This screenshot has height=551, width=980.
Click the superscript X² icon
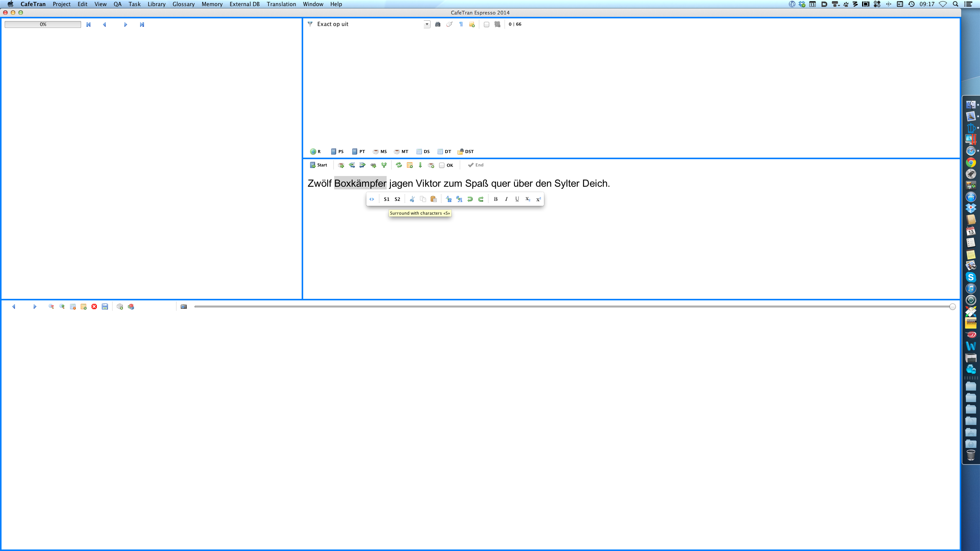(x=538, y=199)
